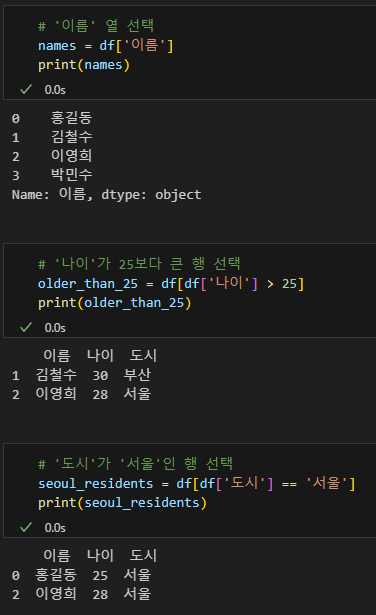Click the code line print(seoul_residents)

[122, 502]
